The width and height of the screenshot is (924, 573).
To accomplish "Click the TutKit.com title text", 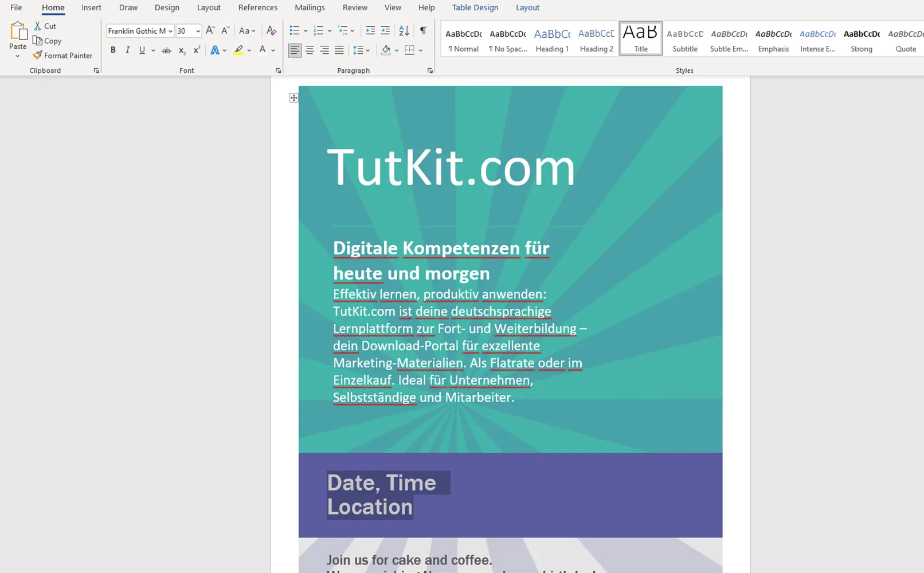I will tap(451, 167).
